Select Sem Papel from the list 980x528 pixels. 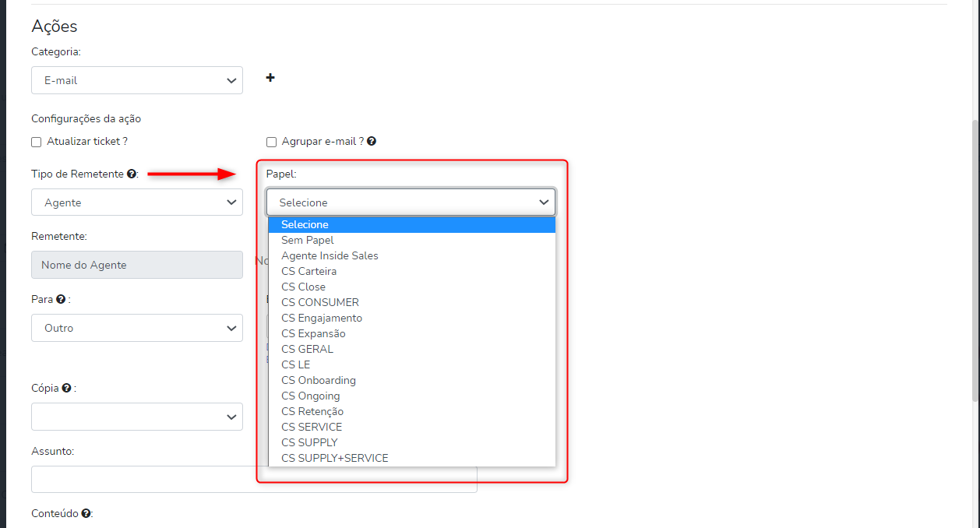point(308,240)
